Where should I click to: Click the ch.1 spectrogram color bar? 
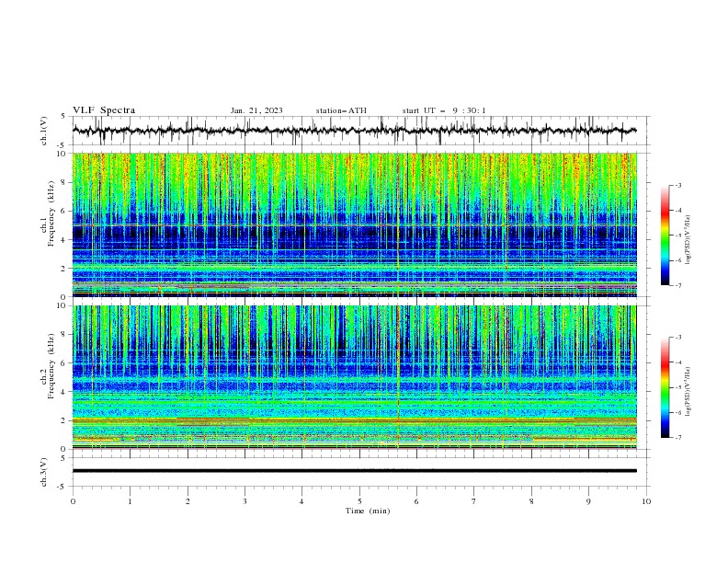(665, 236)
